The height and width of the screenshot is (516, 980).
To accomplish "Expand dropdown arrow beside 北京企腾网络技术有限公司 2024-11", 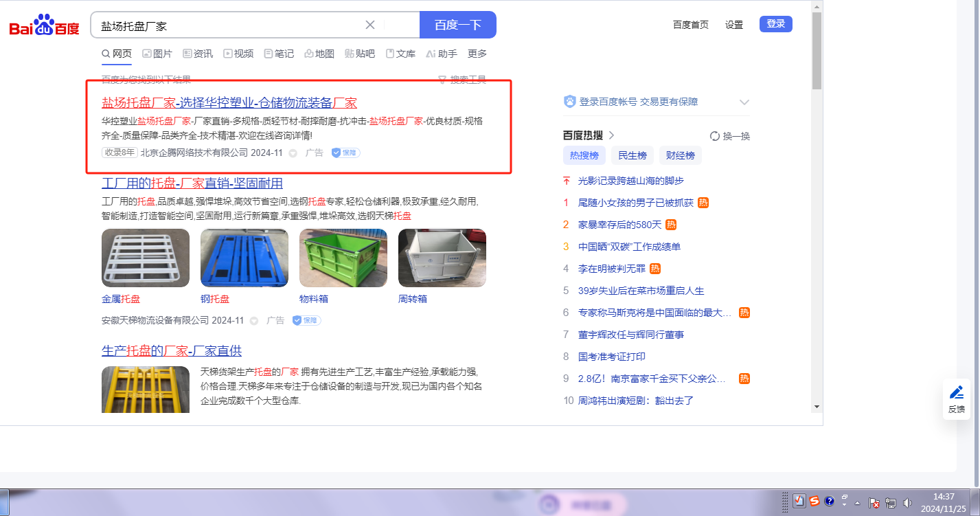I will [293, 153].
